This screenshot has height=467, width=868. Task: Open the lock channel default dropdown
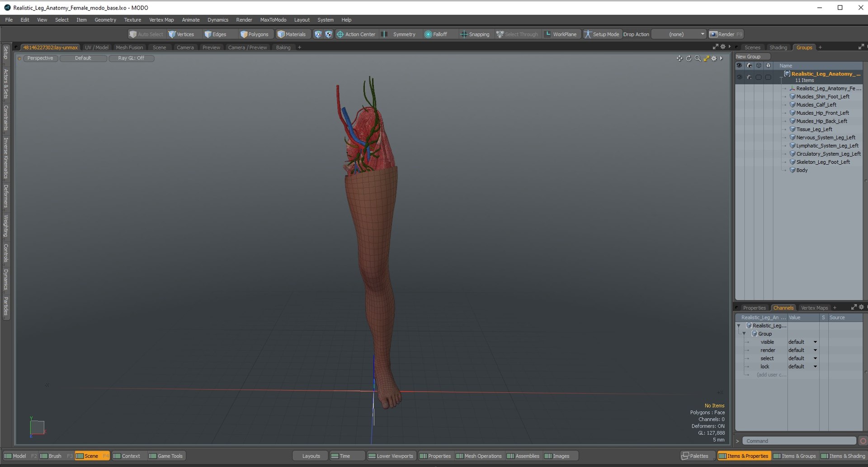click(x=803, y=367)
